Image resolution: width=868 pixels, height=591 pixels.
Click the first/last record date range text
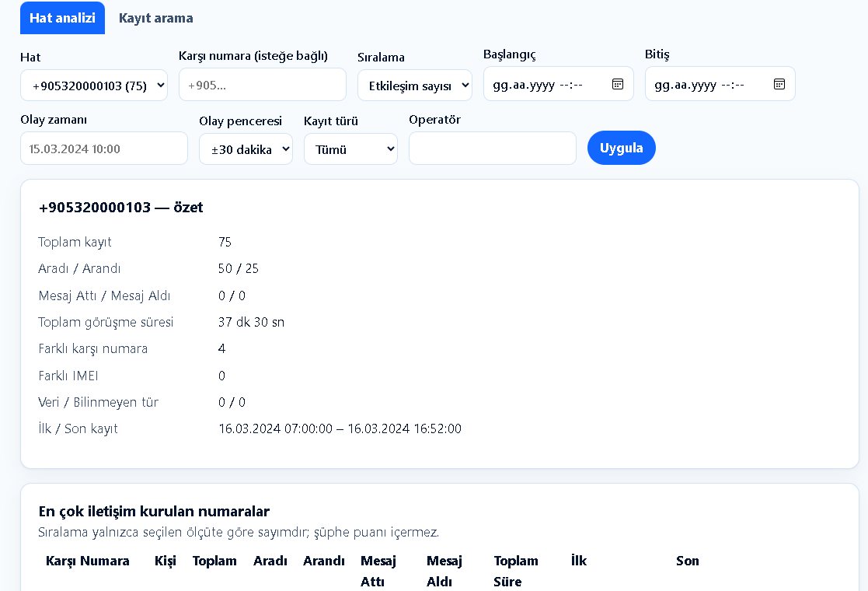(340, 428)
